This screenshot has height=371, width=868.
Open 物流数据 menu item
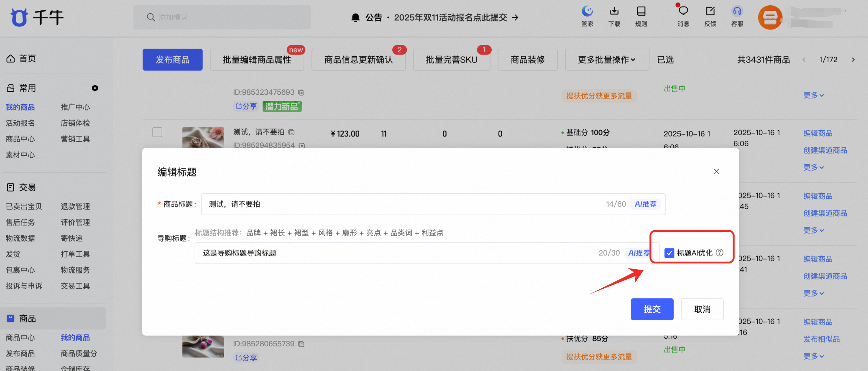(x=20, y=238)
